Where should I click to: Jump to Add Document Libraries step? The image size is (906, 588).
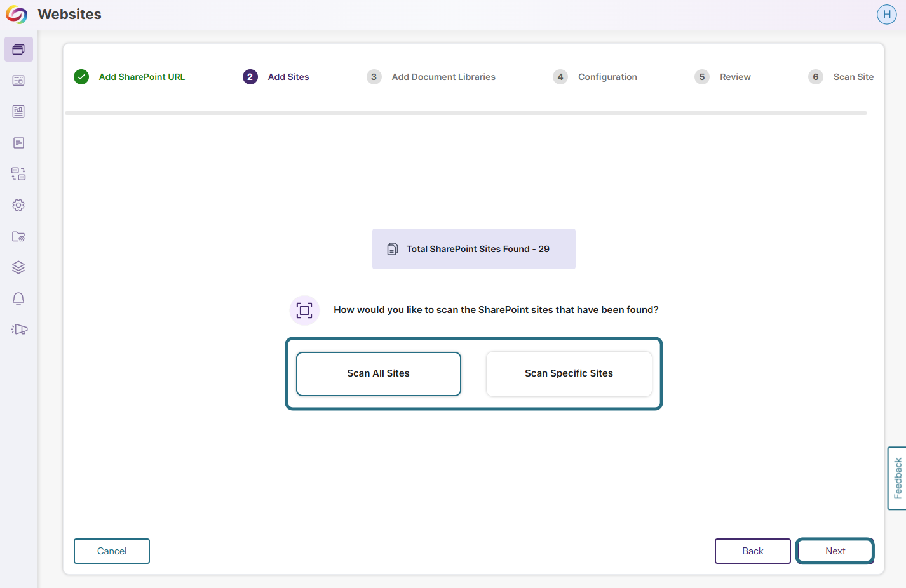pos(443,77)
